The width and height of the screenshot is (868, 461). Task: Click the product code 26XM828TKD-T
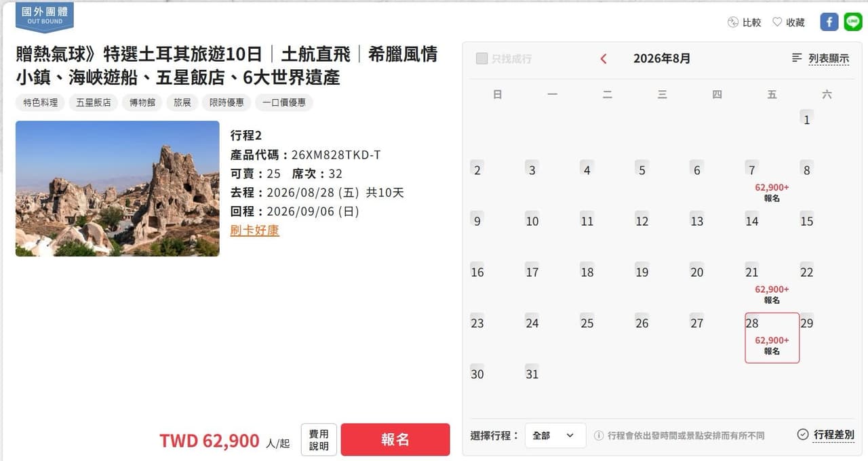point(336,155)
